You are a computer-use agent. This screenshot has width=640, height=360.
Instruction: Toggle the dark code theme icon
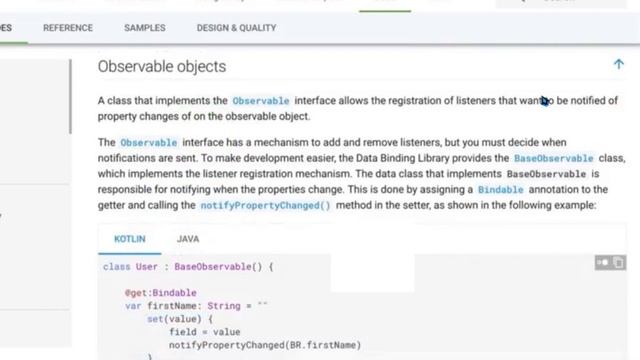[x=603, y=262]
